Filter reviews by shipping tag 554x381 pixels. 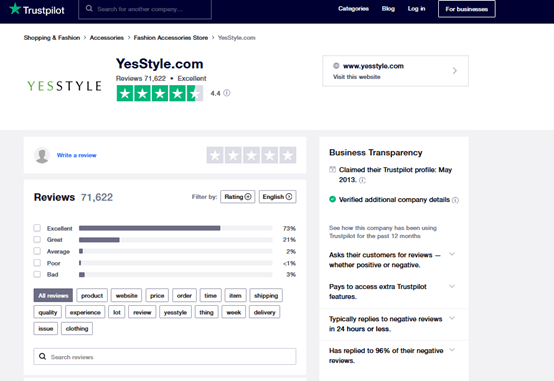[266, 295]
